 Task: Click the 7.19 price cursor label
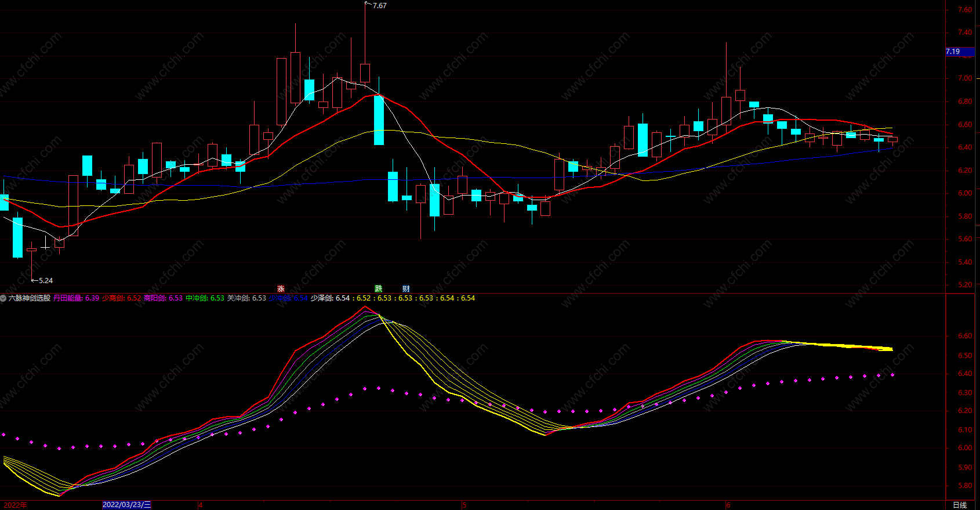tap(953, 52)
